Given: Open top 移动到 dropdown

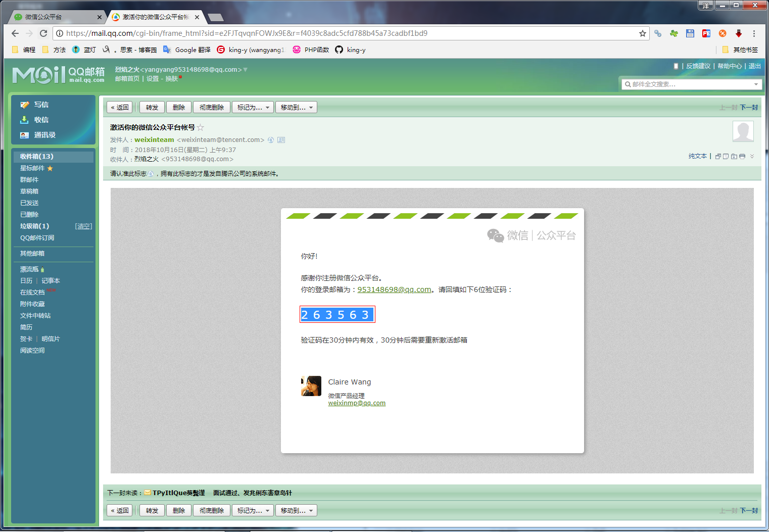Looking at the screenshot, I should click(296, 107).
